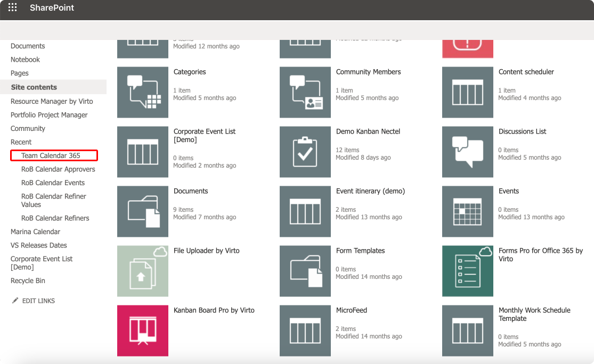The height and width of the screenshot is (364, 594).
Task: Open Community in the left navigation
Action: coord(28,128)
